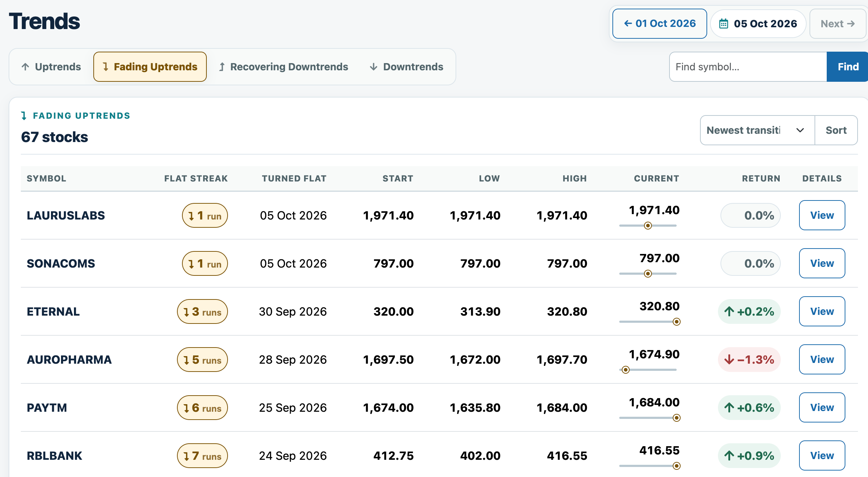Click the 416.55 high value
868x477 pixels.
pyautogui.click(x=567, y=456)
